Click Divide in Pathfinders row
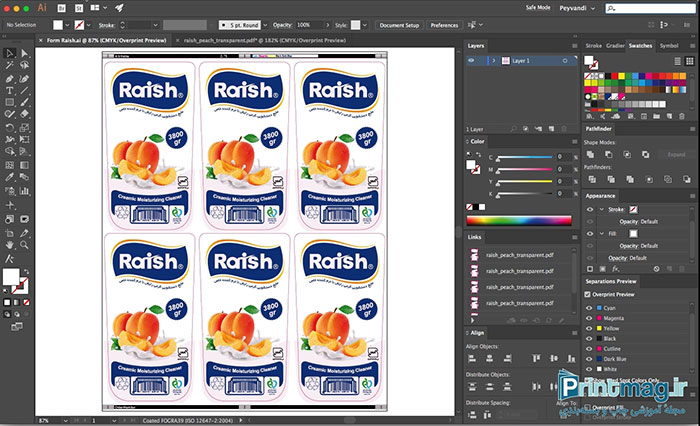Image resolution: width=700 pixels, height=426 pixels. (592, 179)
